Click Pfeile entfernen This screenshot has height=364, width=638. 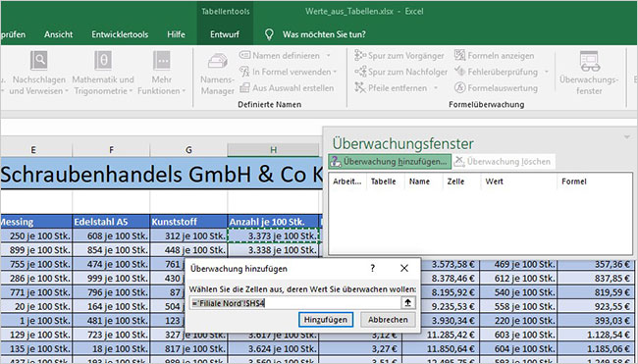(391, 88)
